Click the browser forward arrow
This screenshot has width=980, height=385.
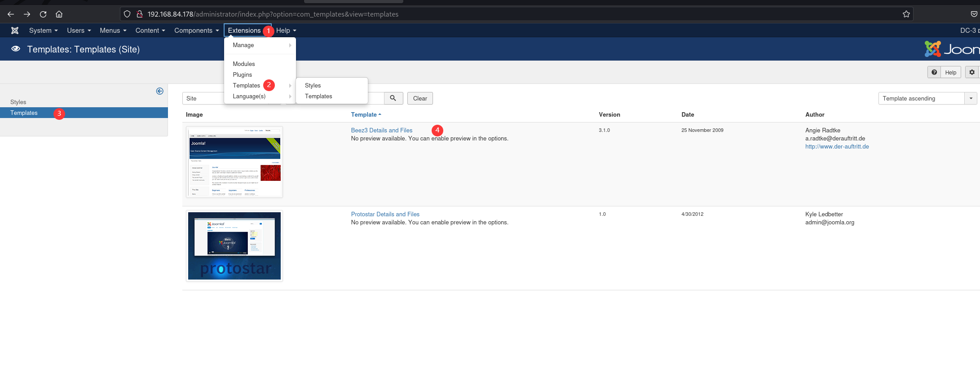(27, 14)
